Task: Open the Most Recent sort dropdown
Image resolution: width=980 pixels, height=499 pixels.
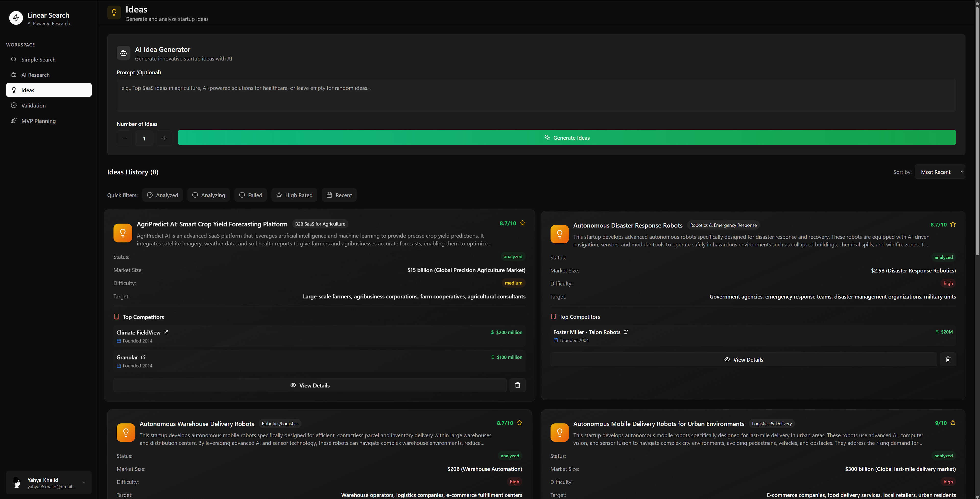Action: (x=940, y=172)
